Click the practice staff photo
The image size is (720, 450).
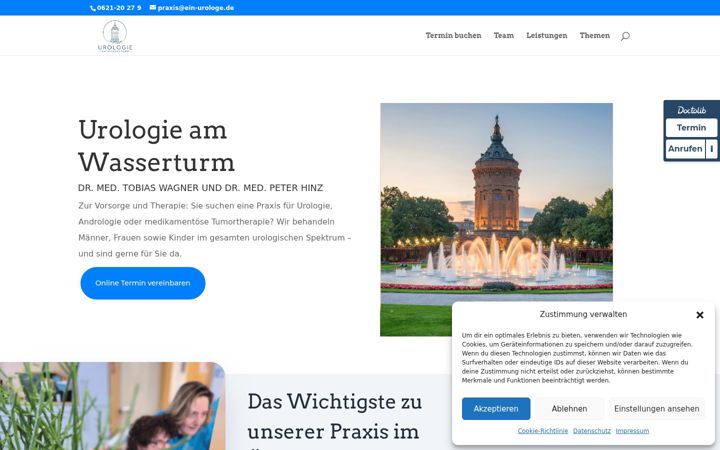coord(112,406)
